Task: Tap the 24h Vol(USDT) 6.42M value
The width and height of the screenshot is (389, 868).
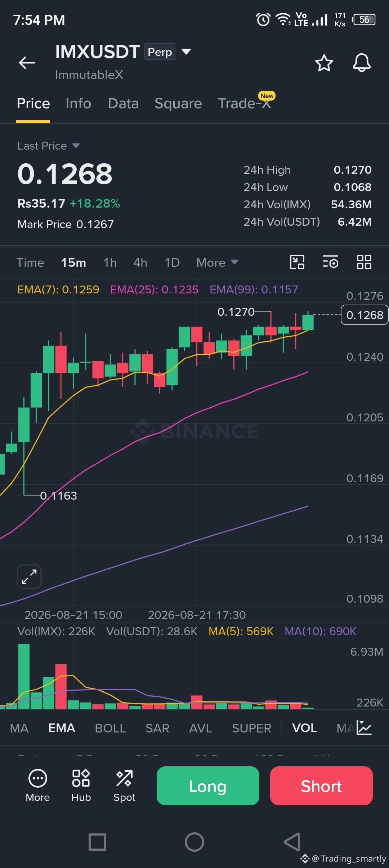Action: pos(354,222)
